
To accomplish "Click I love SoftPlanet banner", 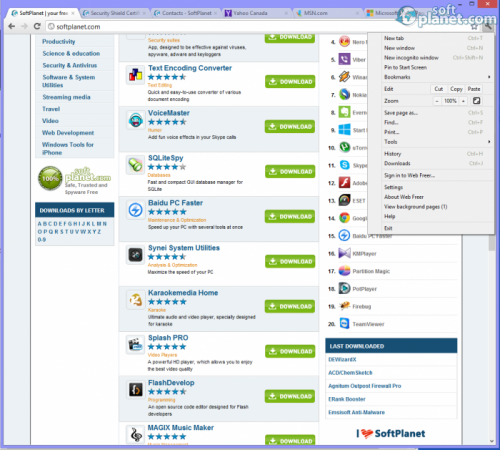I will [391, 433].
